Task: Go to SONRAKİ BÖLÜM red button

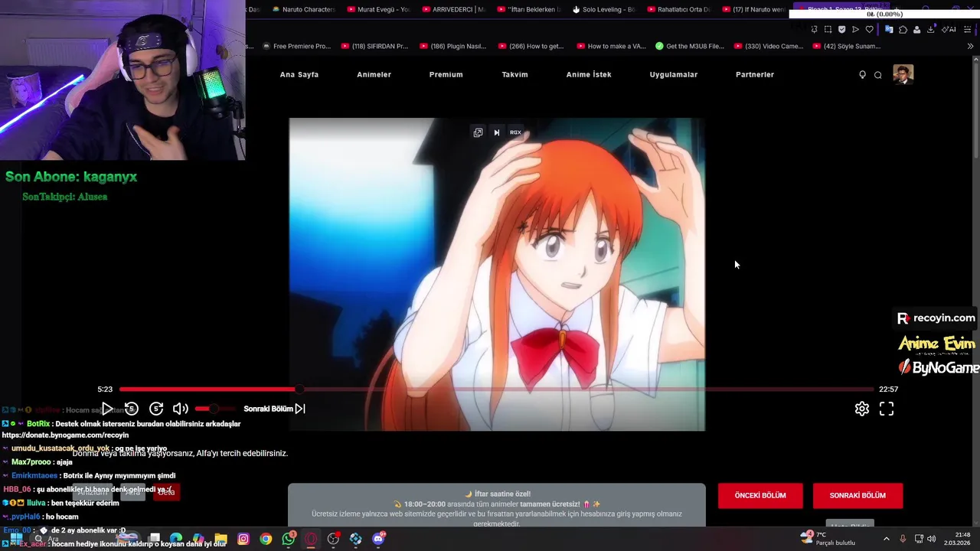Action: click(x=857, y=496)
